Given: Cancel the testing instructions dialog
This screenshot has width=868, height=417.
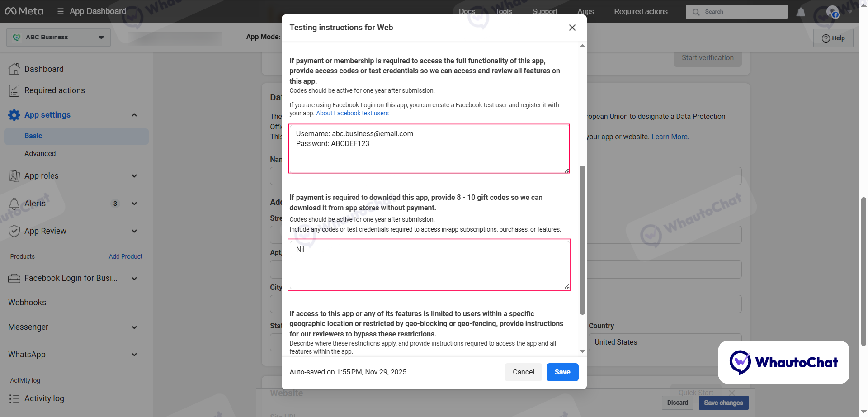Looking at the screenshot, I should 523,372.
